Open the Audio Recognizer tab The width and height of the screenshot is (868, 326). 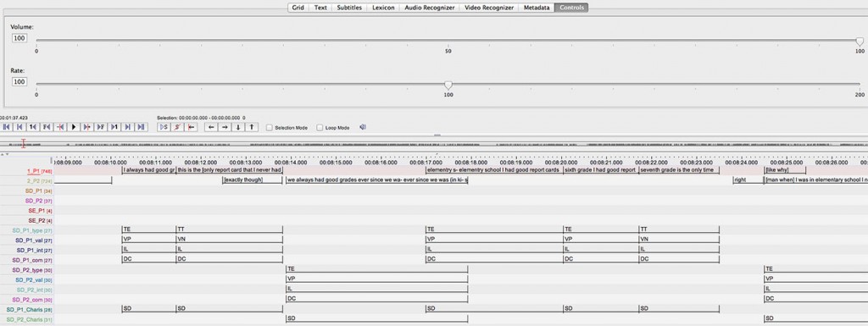click(x=430, y=8)
